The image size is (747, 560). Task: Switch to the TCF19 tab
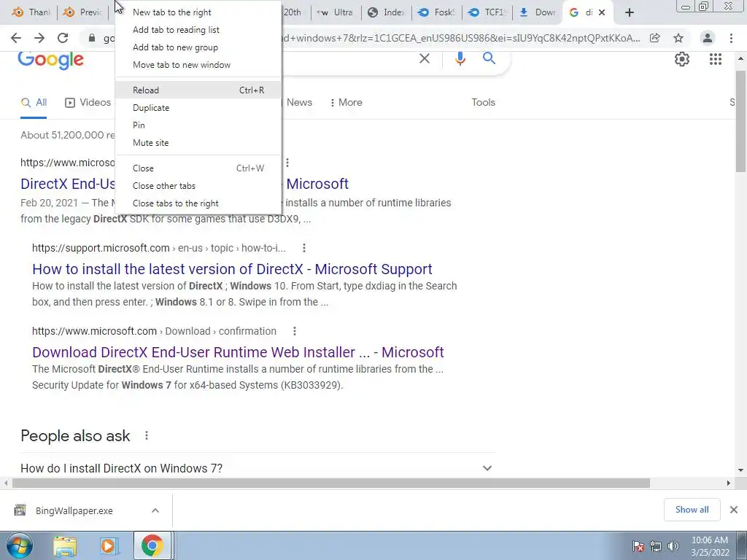[x=487, y=12]
